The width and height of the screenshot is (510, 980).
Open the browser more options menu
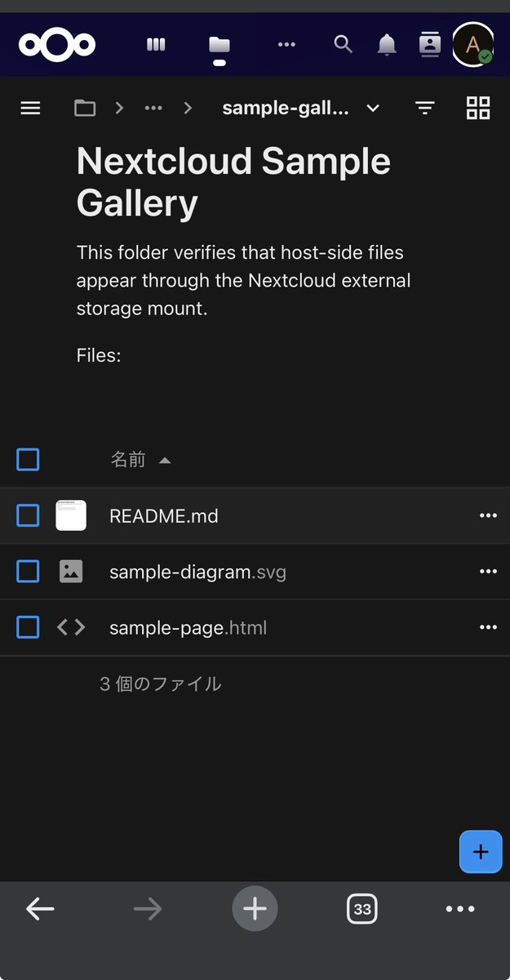[460, 909]
